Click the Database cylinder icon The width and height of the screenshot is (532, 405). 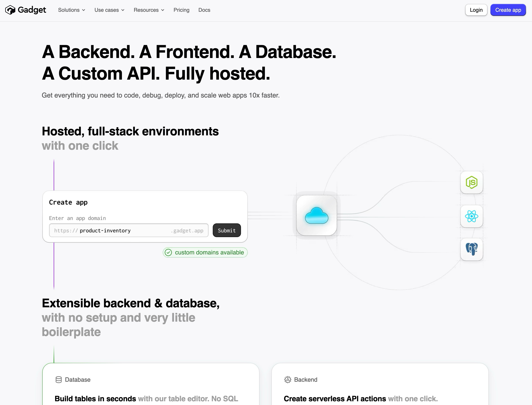[58, 380]
